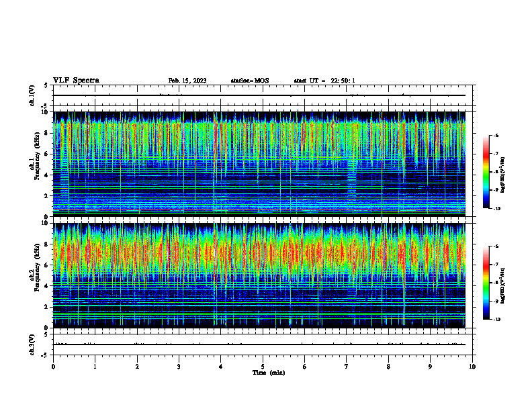Click the ch.1 color bar log(PSD) unit label
Viewport: 532px width, 411px height.
point(503,175)
